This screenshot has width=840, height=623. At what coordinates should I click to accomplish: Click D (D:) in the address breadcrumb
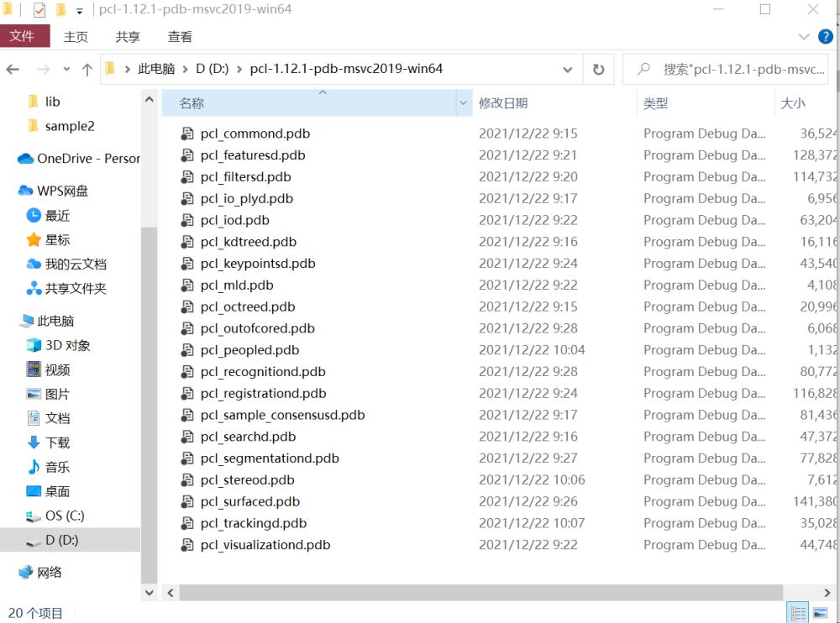tap(213, 69)
